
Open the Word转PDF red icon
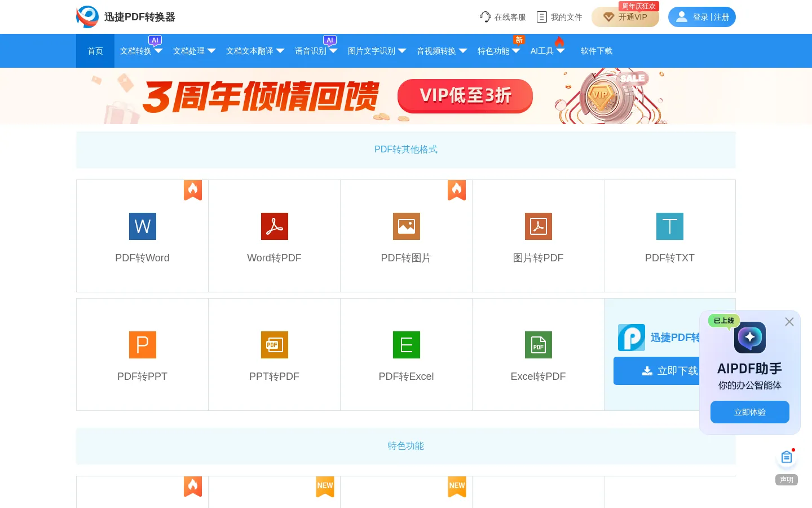(275, 226)
